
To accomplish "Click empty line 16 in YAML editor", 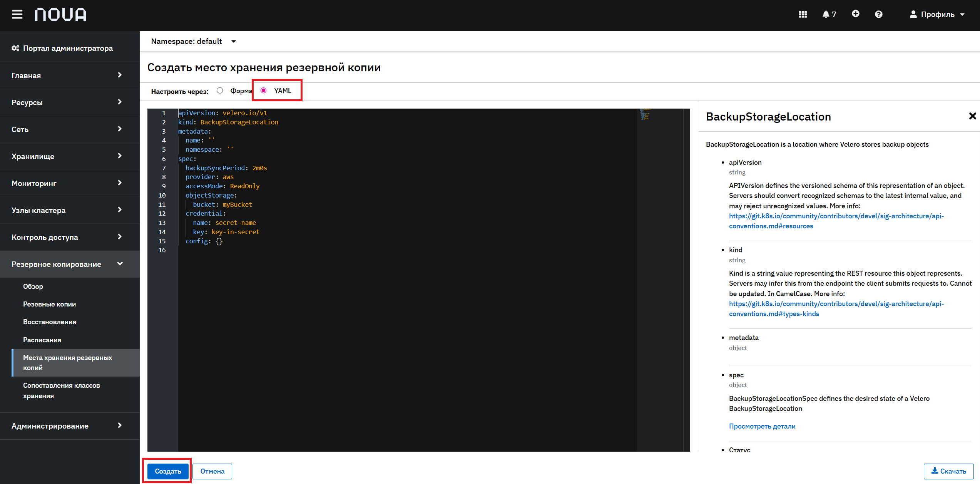I will click(407, 250).
